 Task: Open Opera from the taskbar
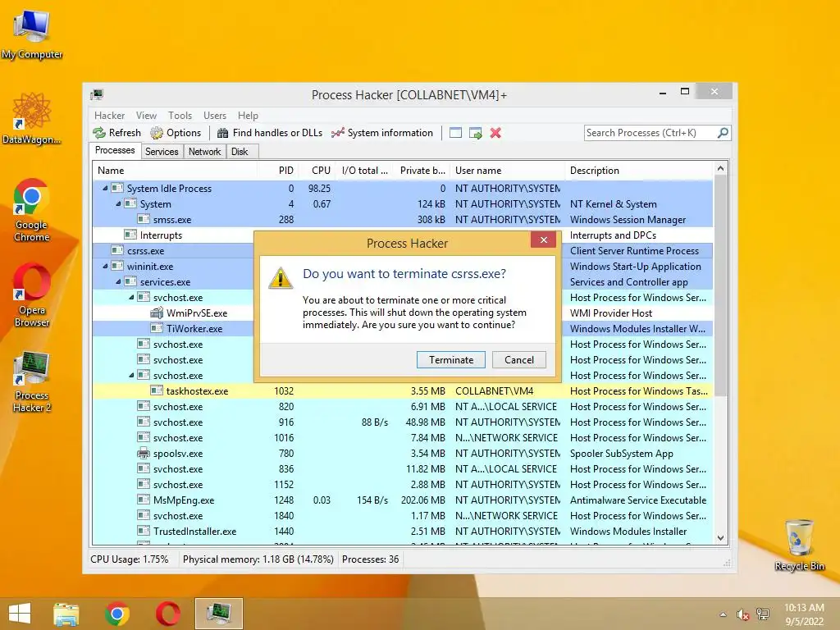[167, 614]
